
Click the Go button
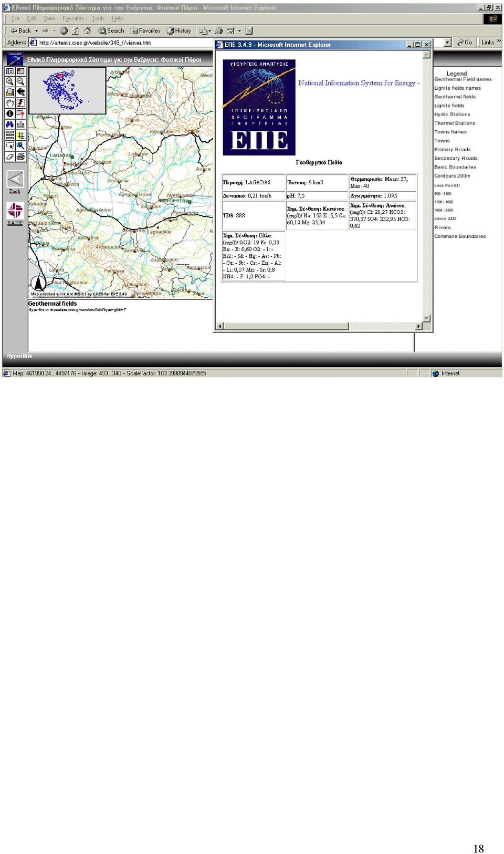click(x=465, y=43)
